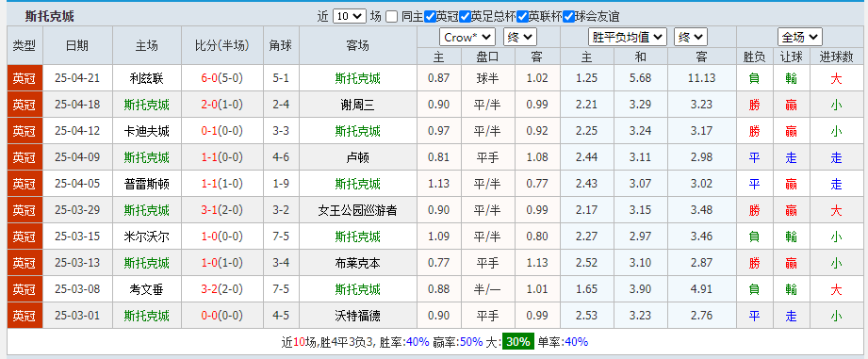Click home team 米尔沃尔
This screenshot has height=359, width=868.
pos(147,237)
